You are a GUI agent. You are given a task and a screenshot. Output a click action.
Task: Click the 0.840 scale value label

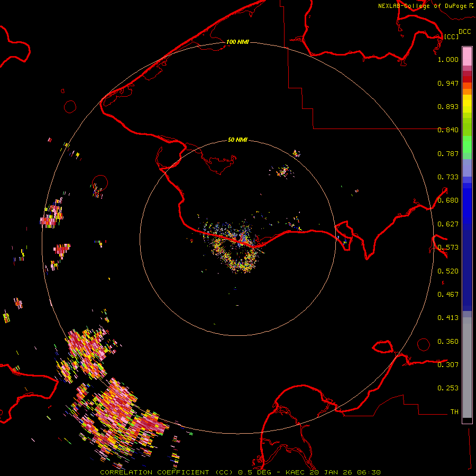tap(448, 130)
